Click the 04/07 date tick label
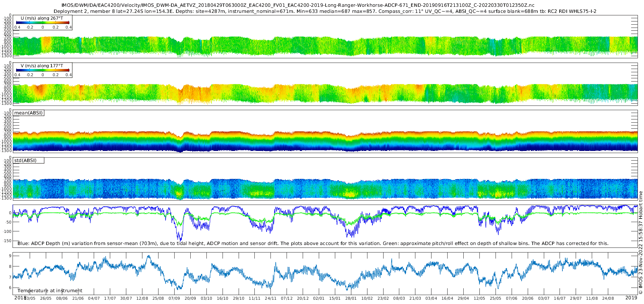This screenshot has width=644, height=304. coord(94,298)
